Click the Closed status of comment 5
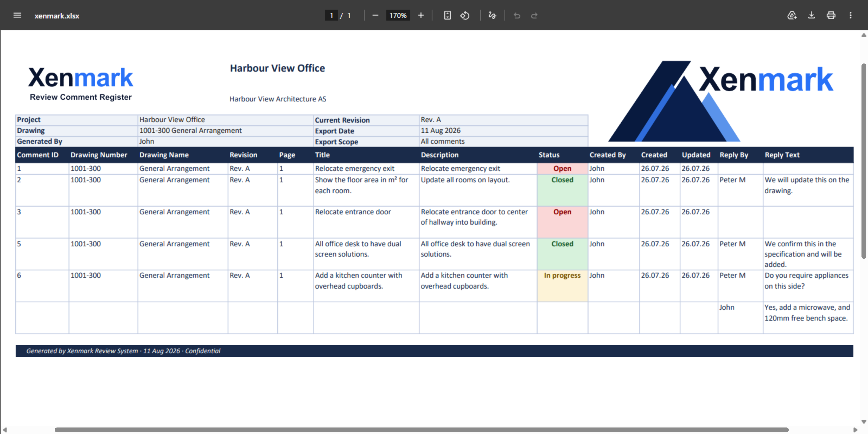Image resolution: width=868 pixels, height=434 pixels. [562, 254]
